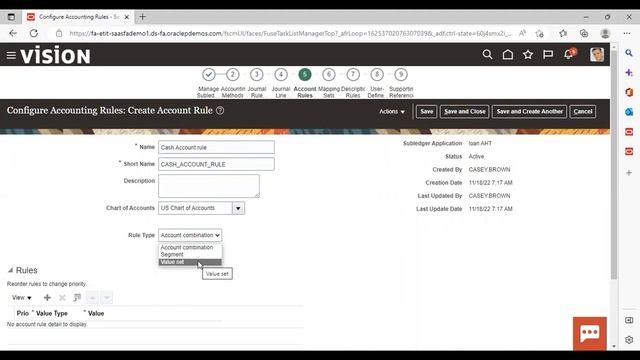
Task: Refresh the browser page
Action: click(34, 33)
